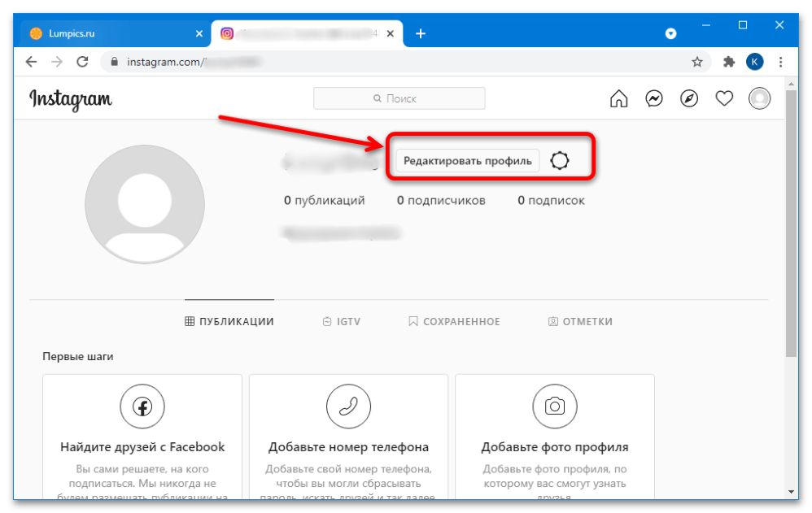Click the phone icon in second card
812x513 pixels.
pos(348,406)
